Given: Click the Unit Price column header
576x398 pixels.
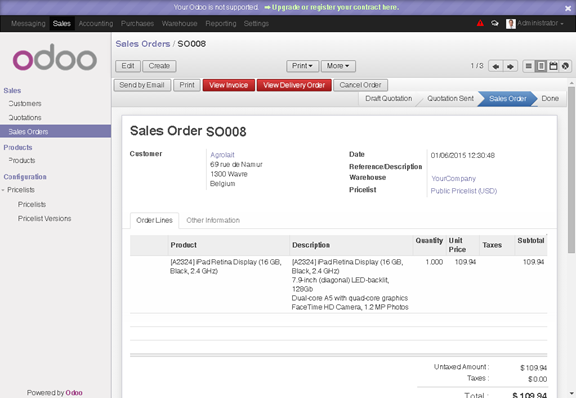Looking at the screenshot, I should (x=462, y=245).
